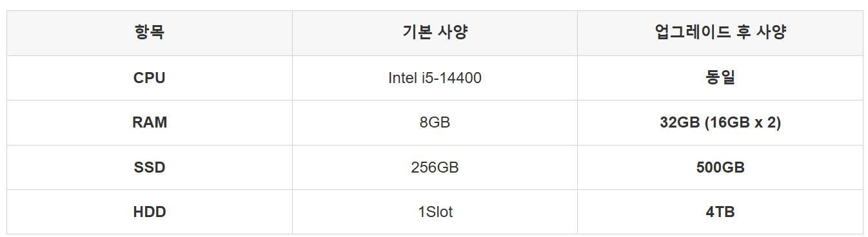Click the 업그레이드 후 사양 column header
868x237 pixels.
[x=720, y=33]
